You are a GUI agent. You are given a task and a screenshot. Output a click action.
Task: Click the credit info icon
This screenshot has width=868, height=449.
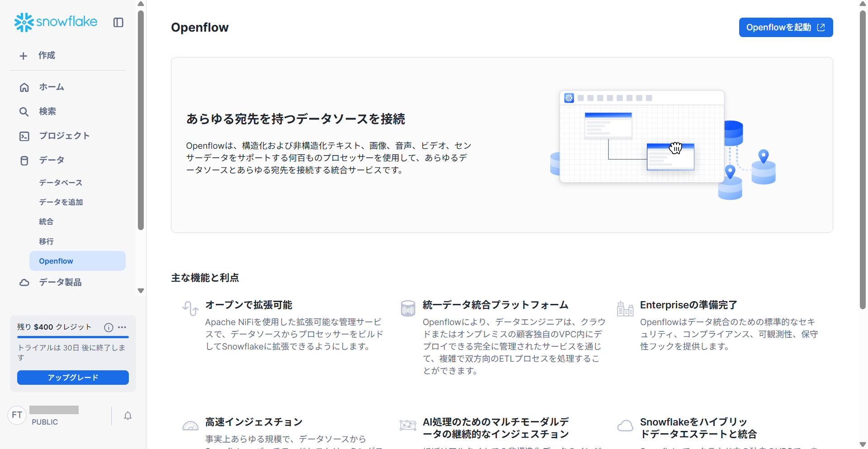[x=108, y=327]
